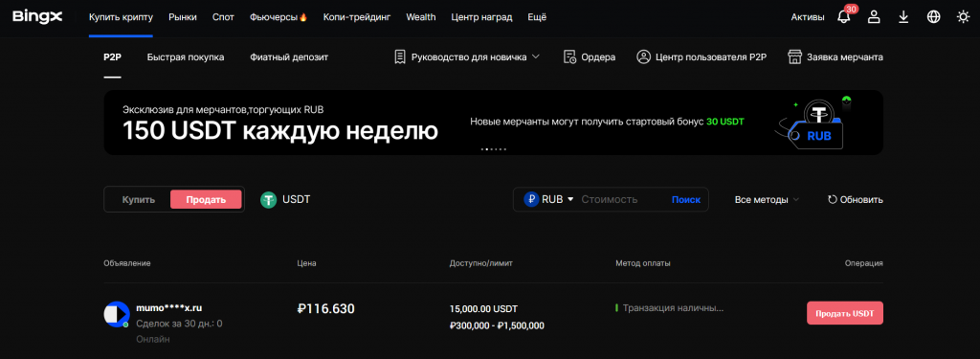980x359 pixels.
Task: Click the price ₽116.630
Action: (326, 308)
